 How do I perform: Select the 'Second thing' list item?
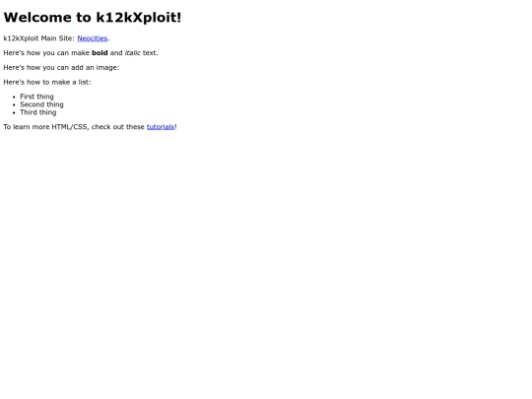(x=41, y=104)
